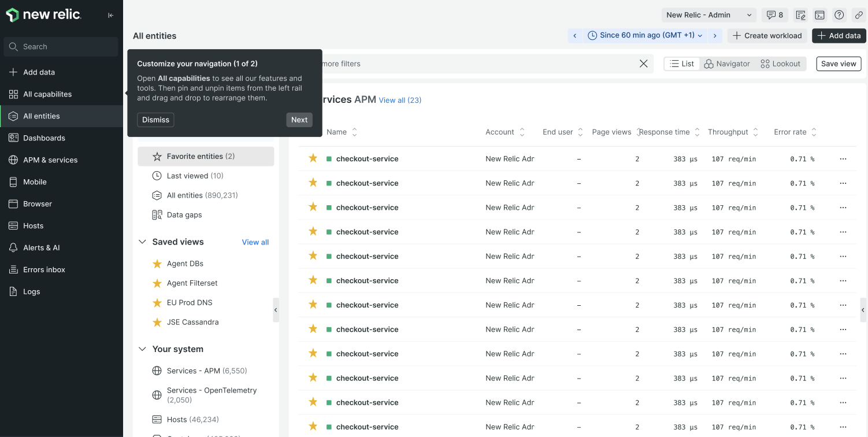Collapse the left navigation sidebar
This screenshot has height=437, width=868.
coord(111,16)
